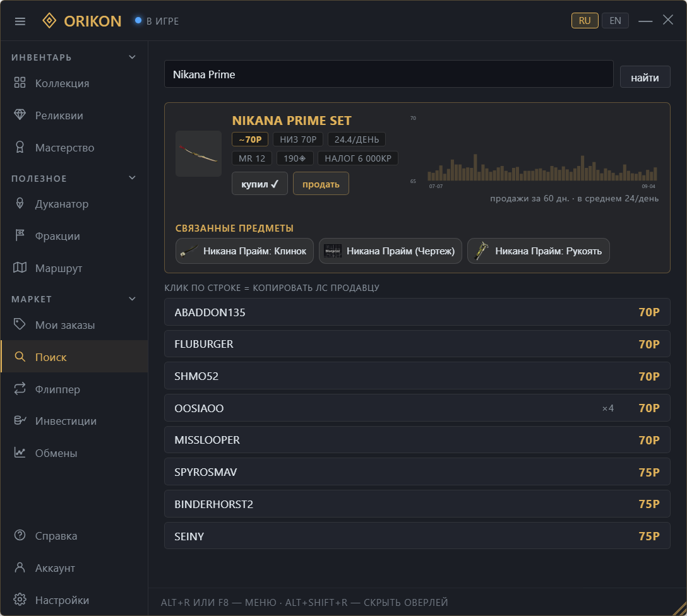This screenshot has height=616, width=687.
Task: Click the Дуканатор icon
Action: pos(20,203)
